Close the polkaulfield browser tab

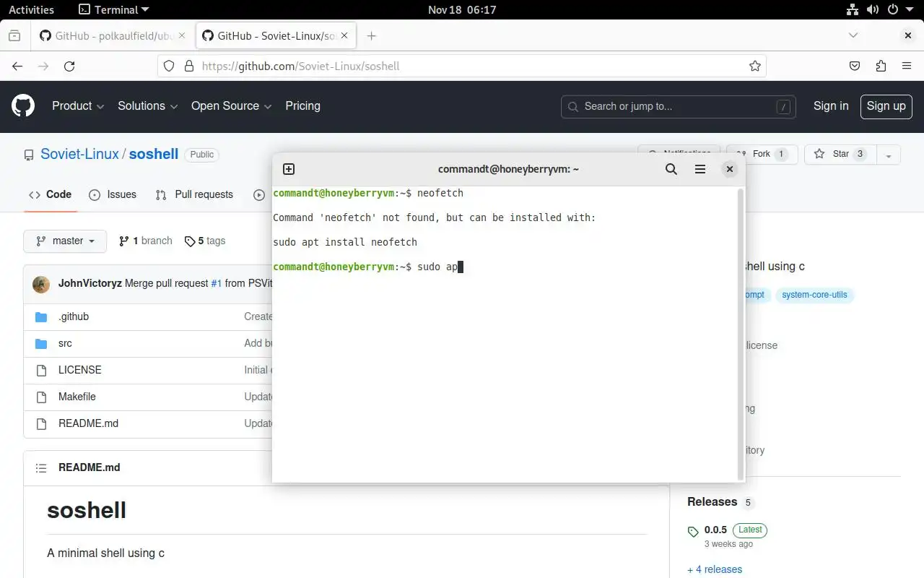click(x=182, y=35)
